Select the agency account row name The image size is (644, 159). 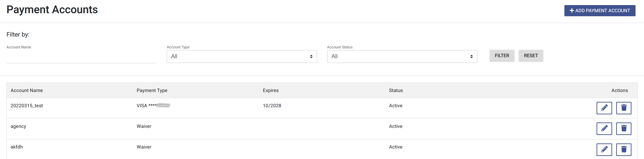[x=18, y=126]
